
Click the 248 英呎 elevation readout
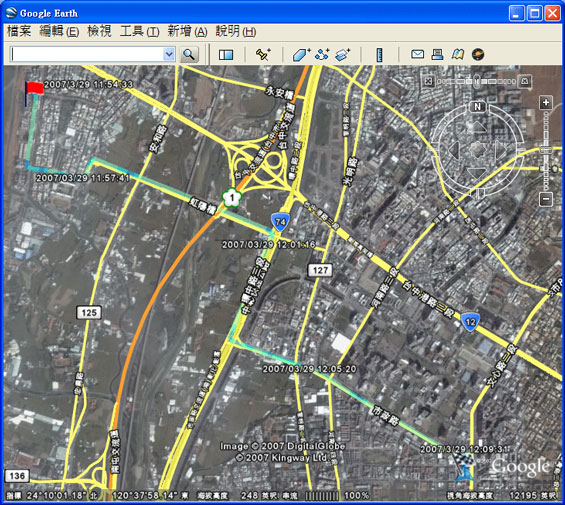coord(259,496)
